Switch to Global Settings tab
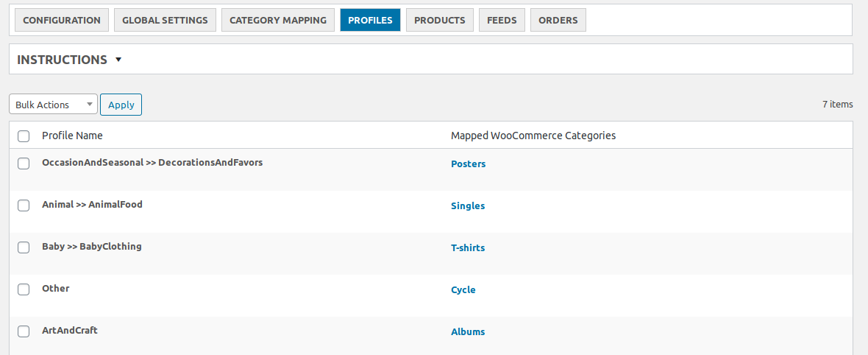868x355 pixels. point(165,20)
